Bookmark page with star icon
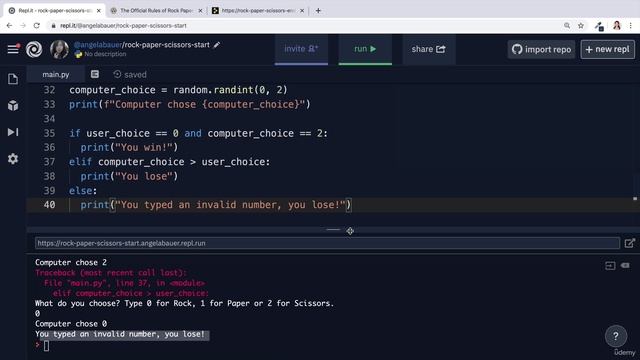Screen dimensions: 640x360 [x=581, y=26]
